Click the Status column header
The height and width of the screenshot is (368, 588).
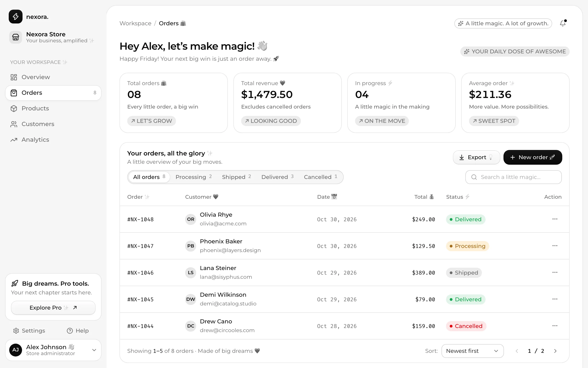pyautogui.click(x=458, y=197)
